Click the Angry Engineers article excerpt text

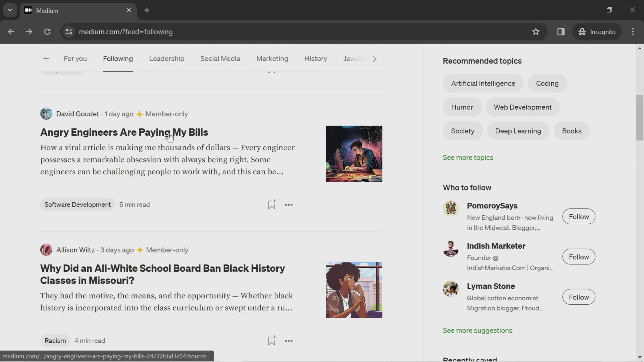point(168,160)
